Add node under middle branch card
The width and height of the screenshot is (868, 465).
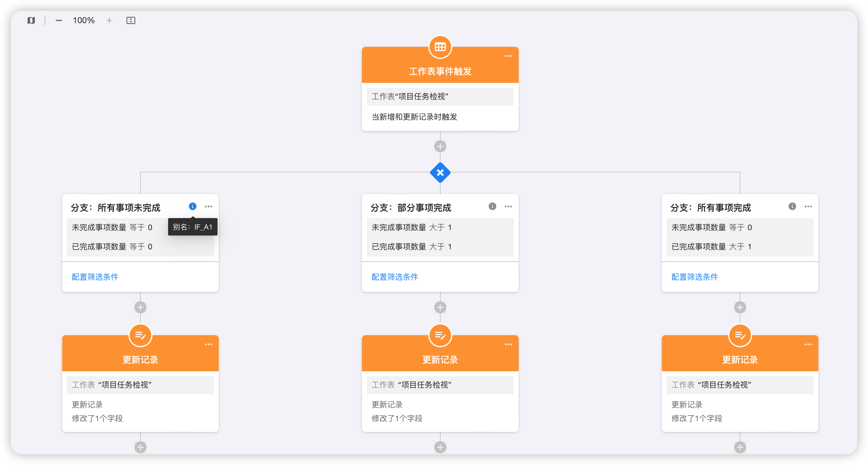(440, 307)
